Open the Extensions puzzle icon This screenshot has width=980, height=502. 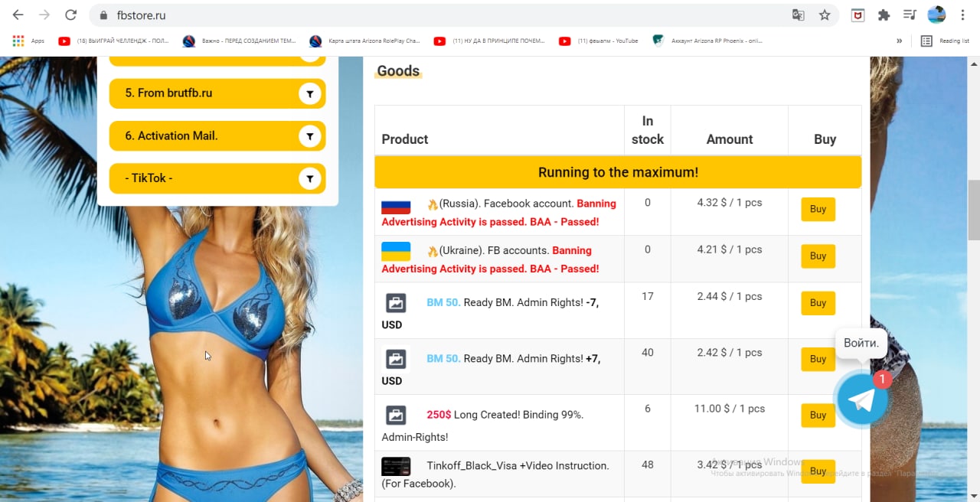pyautogui.click(x=884, y=15)
